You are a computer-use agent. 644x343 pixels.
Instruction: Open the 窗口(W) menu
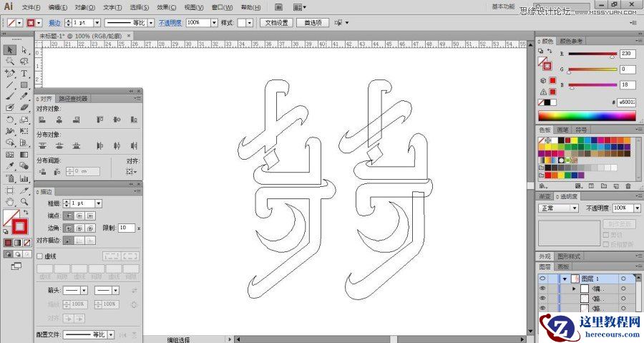click(x=223, y=7)
